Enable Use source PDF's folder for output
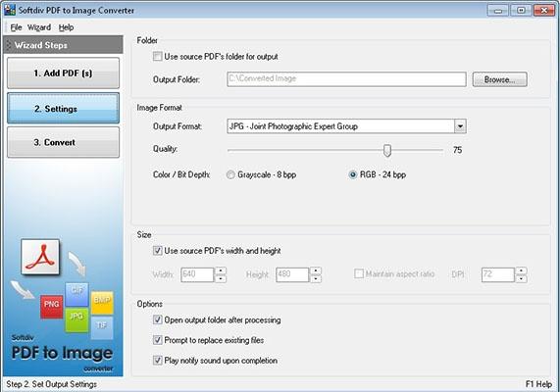Image resolution: width=560 pixels, height=392 pixels. [x=158, y=56]
